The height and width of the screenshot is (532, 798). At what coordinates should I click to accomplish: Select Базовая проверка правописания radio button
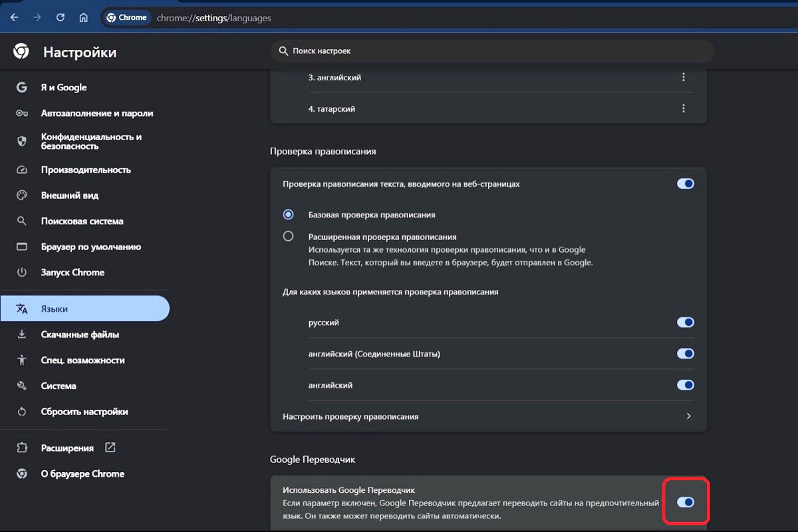[288, 215]
